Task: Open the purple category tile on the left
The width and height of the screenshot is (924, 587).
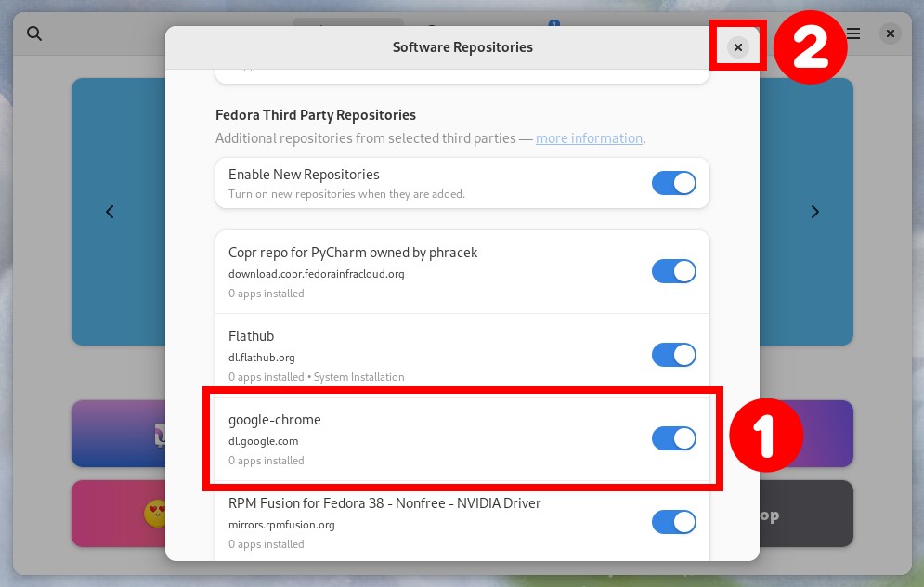Action: point(119,434)
